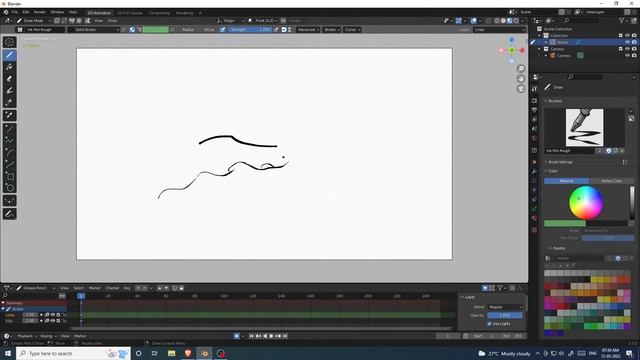
Task: Open the Output properties tab icon
Action: 534,110
